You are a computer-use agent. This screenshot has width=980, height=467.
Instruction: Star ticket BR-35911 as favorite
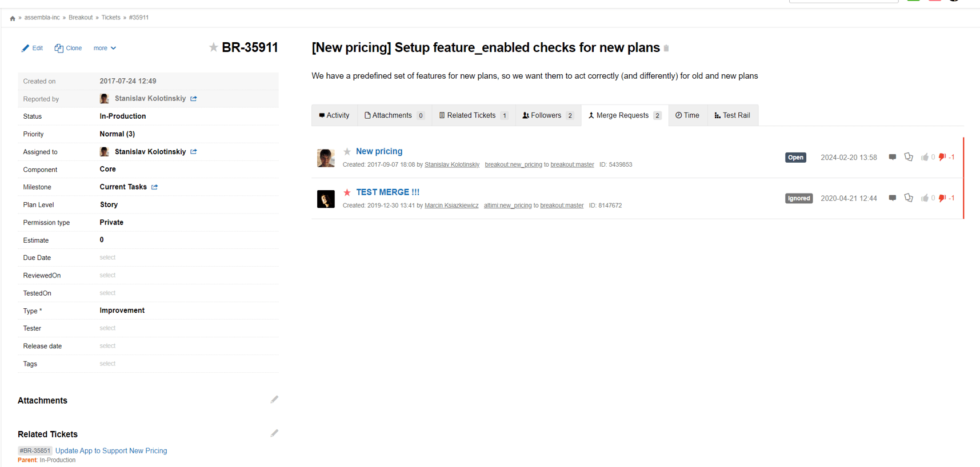pos(213,47)
